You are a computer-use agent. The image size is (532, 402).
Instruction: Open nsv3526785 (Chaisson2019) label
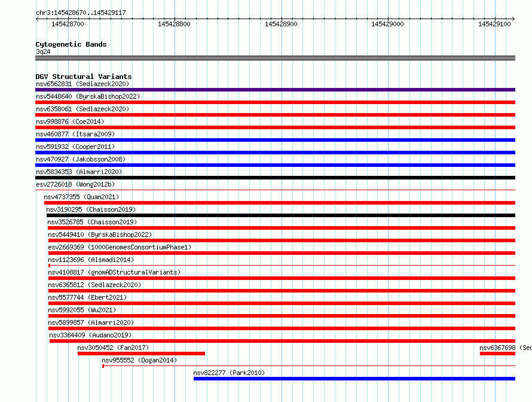92,222
